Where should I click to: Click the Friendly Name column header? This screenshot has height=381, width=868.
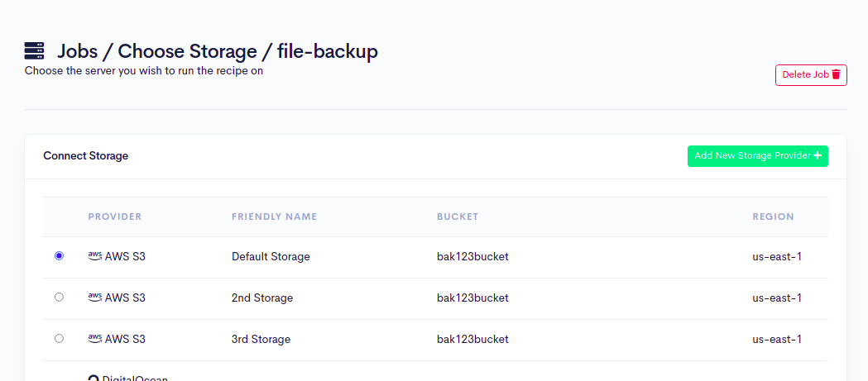pyautogui.click(x=274, y=217)
